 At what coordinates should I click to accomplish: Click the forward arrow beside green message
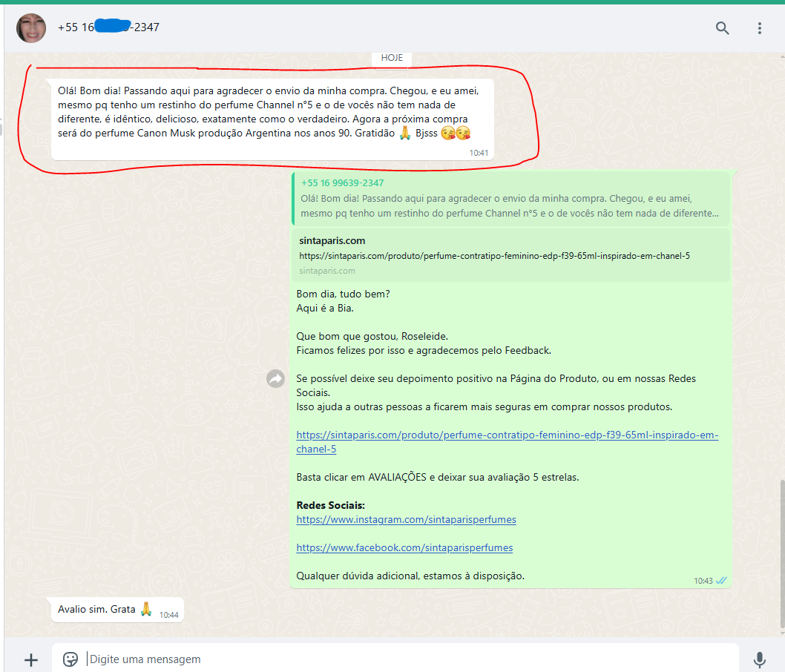point(275,379)
